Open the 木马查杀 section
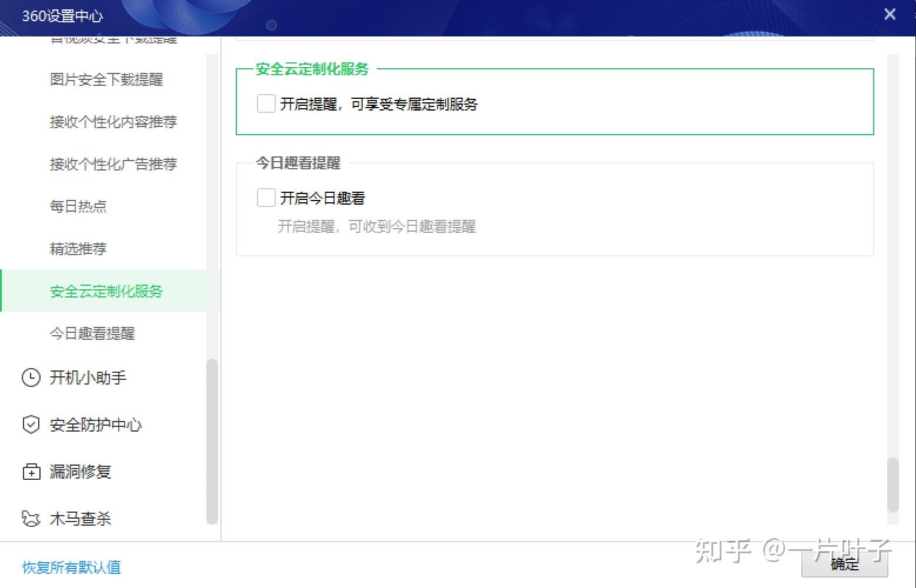 (x=81, y=519)
